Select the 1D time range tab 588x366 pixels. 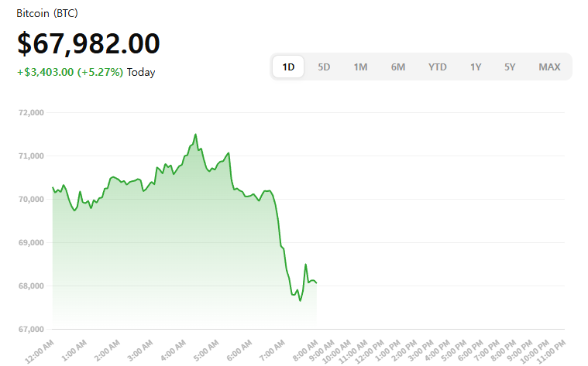click(288, 67)
